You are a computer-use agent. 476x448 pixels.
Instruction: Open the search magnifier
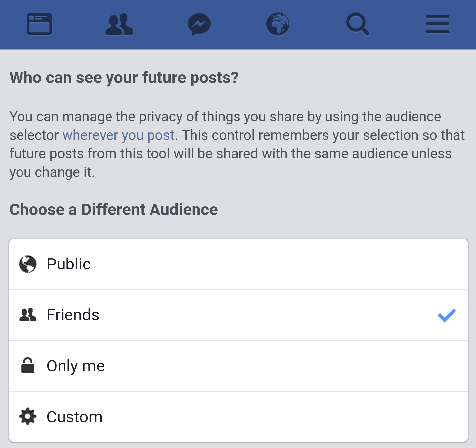pos(357,24)
